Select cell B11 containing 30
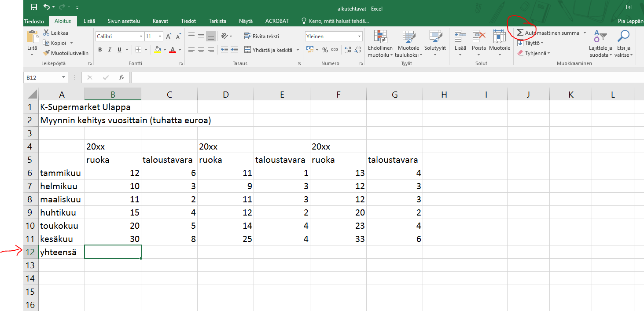Screen dimensions: 644x311 tap(113, 239)
